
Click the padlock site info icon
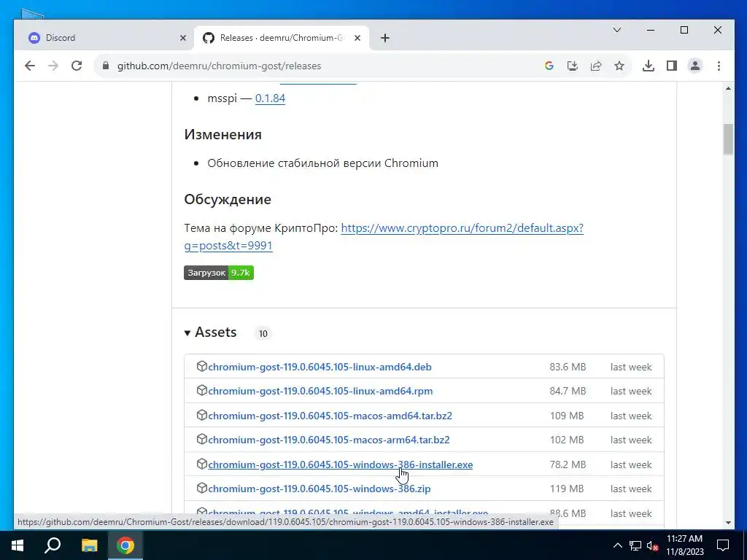pos(106,66)
